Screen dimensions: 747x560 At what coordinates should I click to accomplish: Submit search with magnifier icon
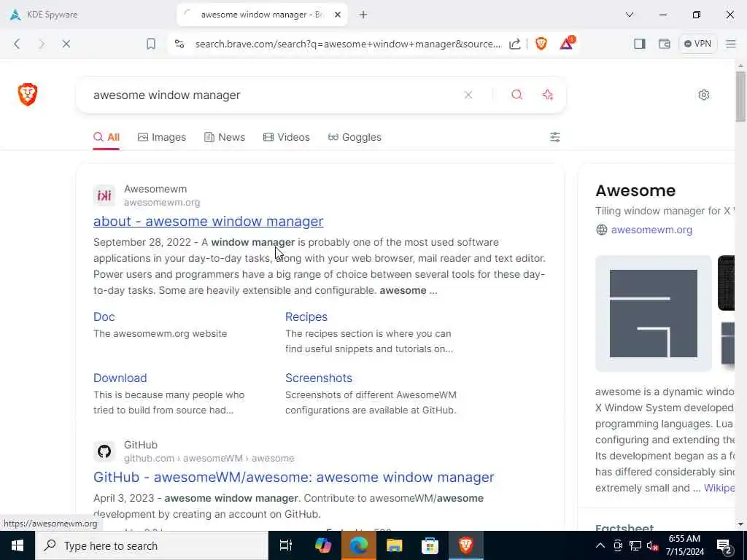point(517,95)
